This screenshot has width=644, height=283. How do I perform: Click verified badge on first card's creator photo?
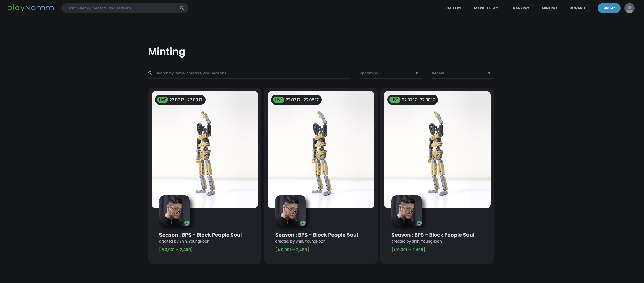pos(187,223)
